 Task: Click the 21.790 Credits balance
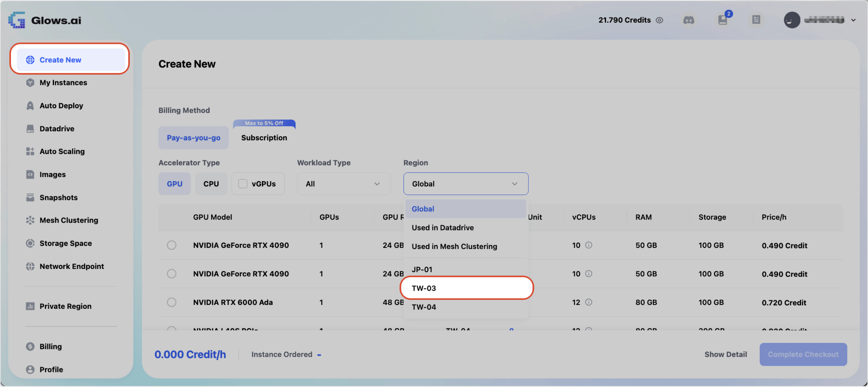coord(625,20)
